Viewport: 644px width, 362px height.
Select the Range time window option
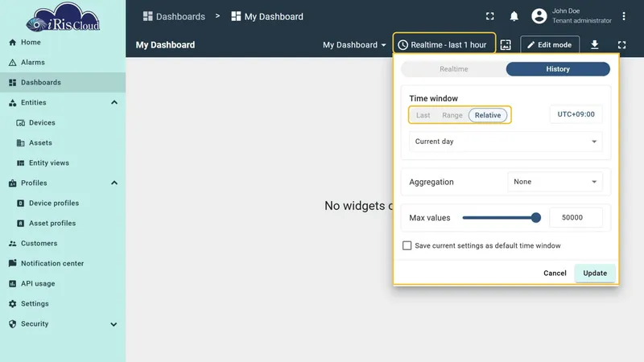tap(452, 115)
